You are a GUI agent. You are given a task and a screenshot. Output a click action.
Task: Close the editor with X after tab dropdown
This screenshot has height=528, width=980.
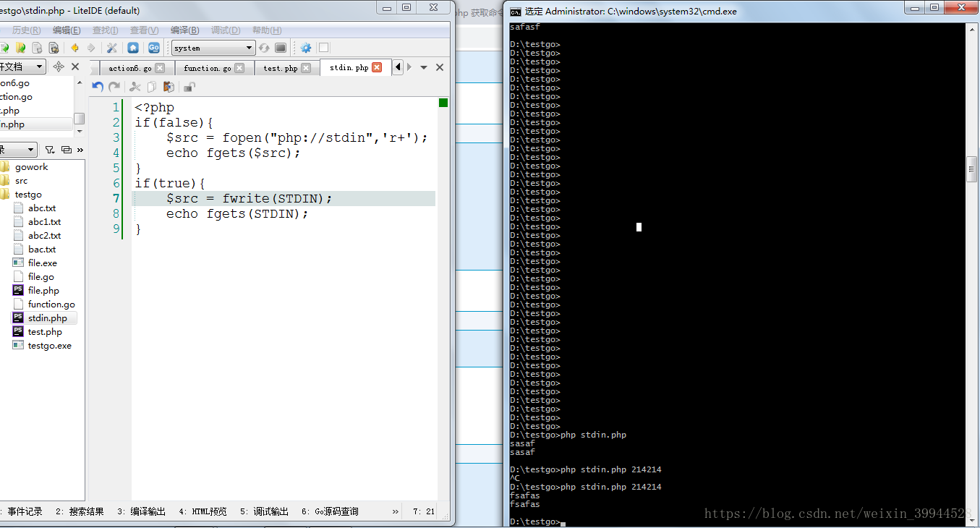point(440,67)
